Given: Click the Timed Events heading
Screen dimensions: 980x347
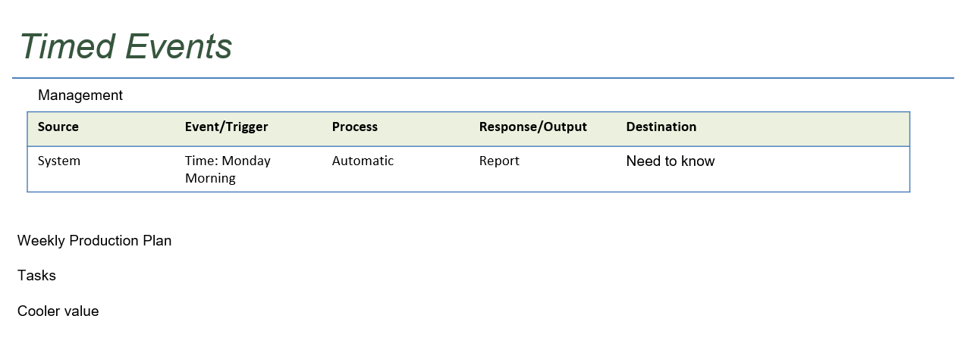Looking at the screenshot, I should (x=126, y=46).
